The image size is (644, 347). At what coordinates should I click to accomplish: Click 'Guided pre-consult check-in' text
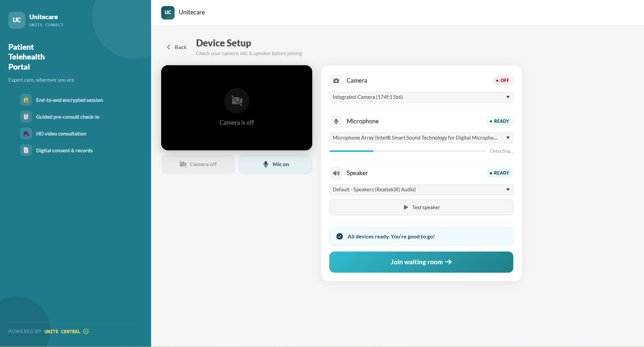pos(68,117)
